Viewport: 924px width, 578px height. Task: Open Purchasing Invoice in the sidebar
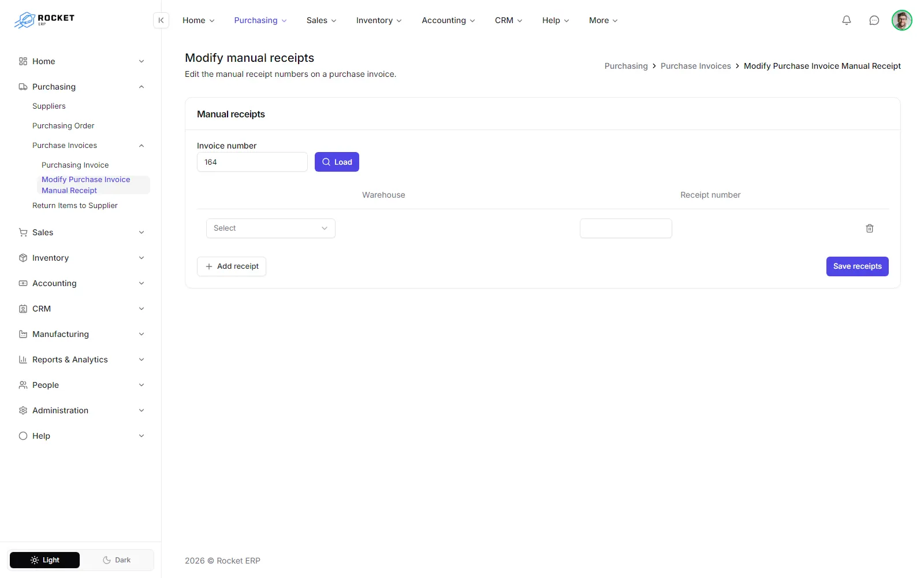pyautogui.click(x=75, y=165)
